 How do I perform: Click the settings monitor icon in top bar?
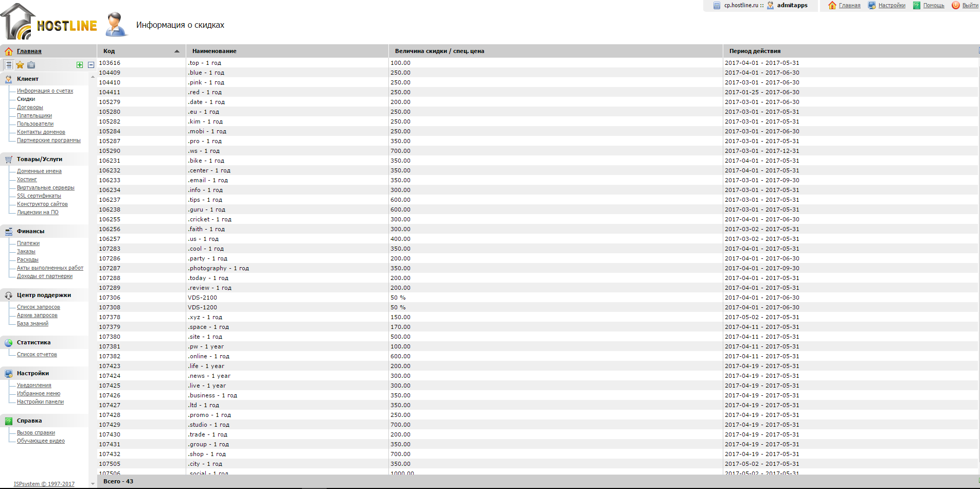[871, 5]
